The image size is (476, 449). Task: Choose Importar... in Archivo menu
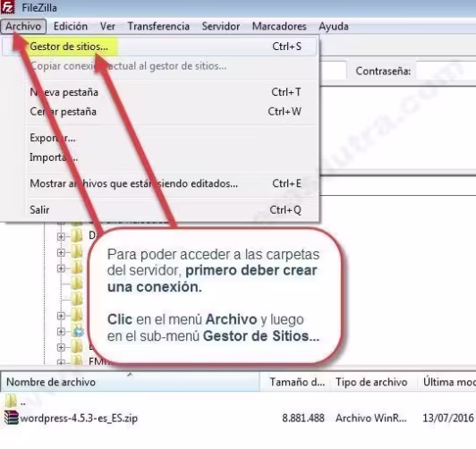coord(159,157)
